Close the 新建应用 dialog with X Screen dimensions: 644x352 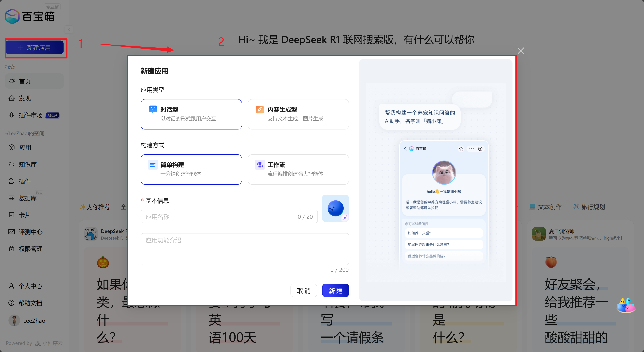tap(521, 51)
